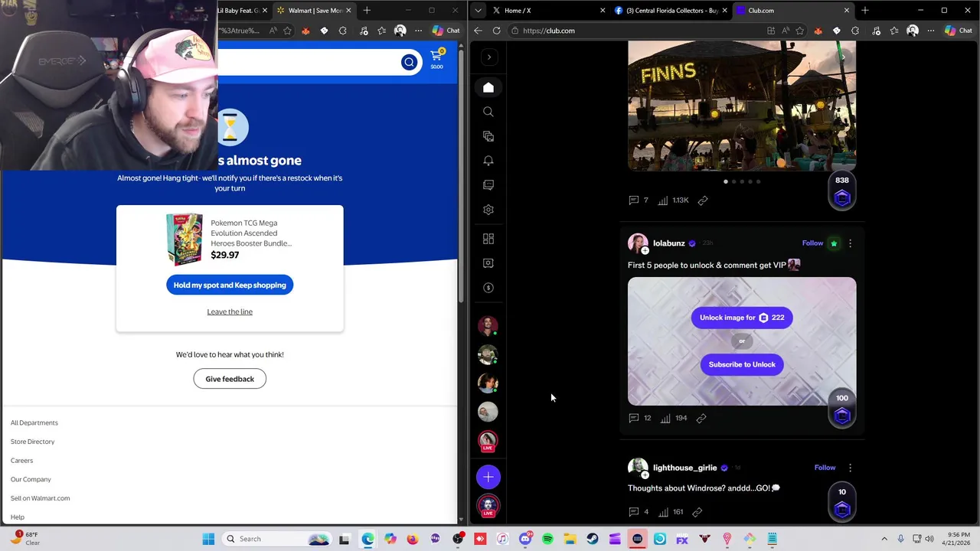Open notifications bell in Club.com sidebar
The image size is (980, 551).
[488, 161]
